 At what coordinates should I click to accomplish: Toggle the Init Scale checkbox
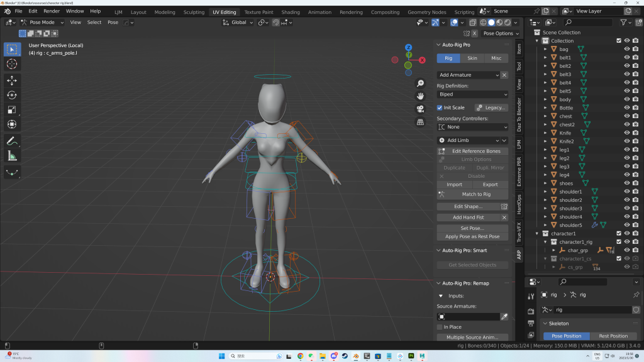click(x=440, y=107)
